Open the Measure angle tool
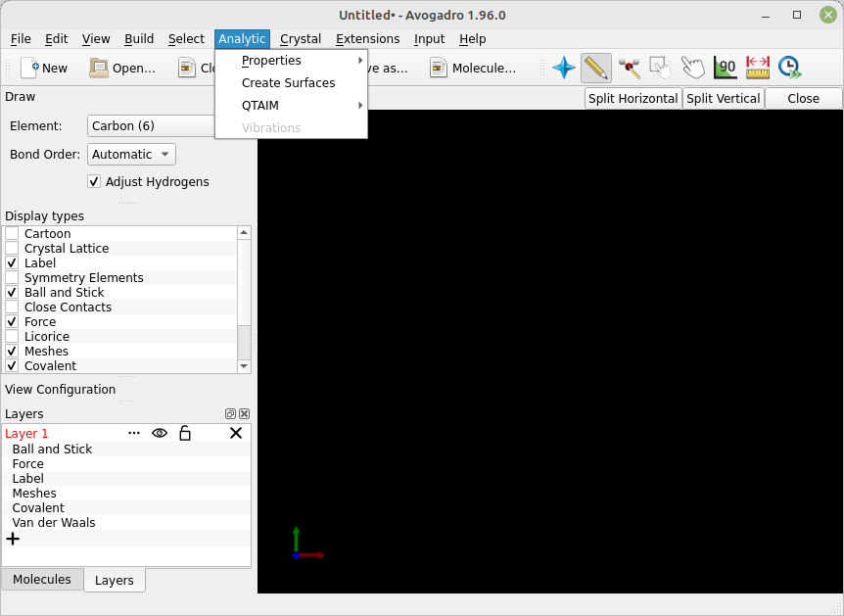The width and height of the screenshot is (844, 616). click(x=725, y=68)
